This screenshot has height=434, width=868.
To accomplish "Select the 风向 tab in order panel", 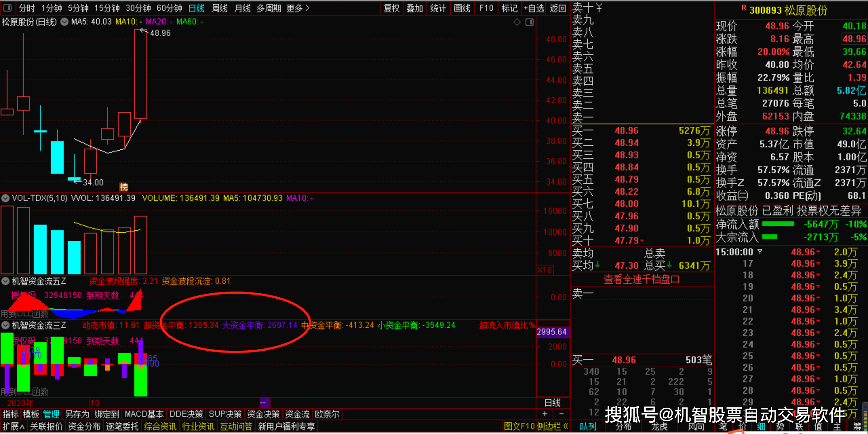I will click(x=696, y=426).
